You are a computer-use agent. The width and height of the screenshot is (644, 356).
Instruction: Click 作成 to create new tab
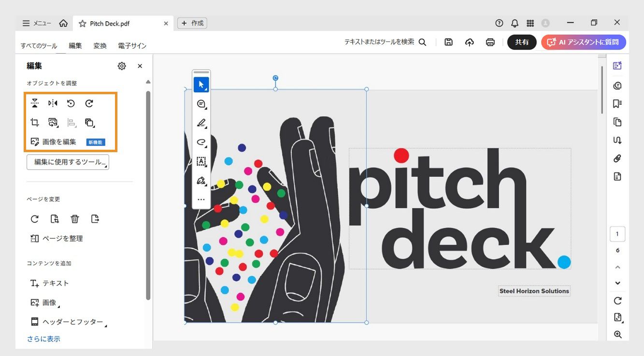192,23
